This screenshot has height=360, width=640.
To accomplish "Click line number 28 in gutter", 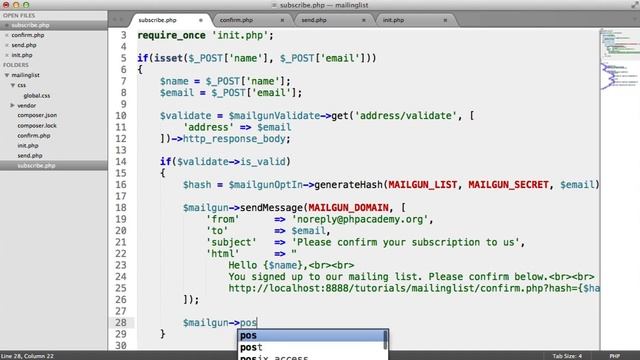I will point(120,322).
